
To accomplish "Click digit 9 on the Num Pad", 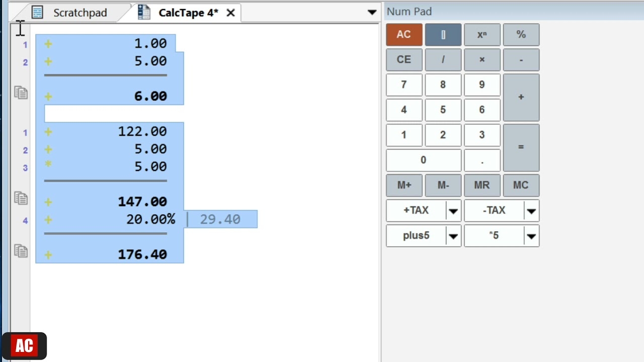I will 482,85.
